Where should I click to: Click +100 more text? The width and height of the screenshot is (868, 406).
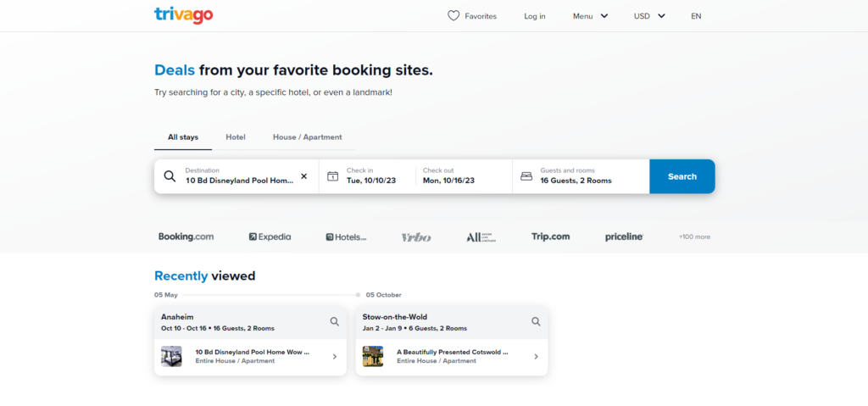694,236
